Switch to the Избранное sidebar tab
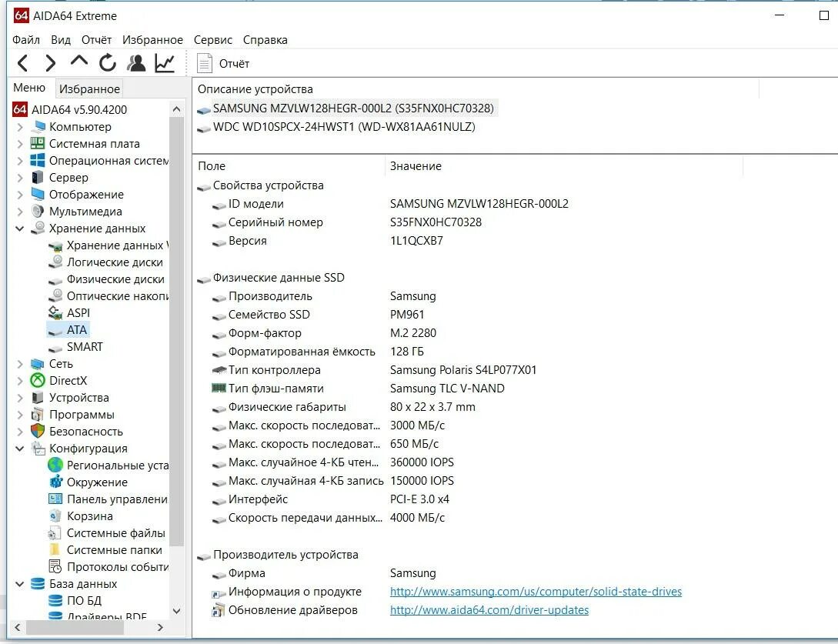The image size is (838, 644). [89, 88]
